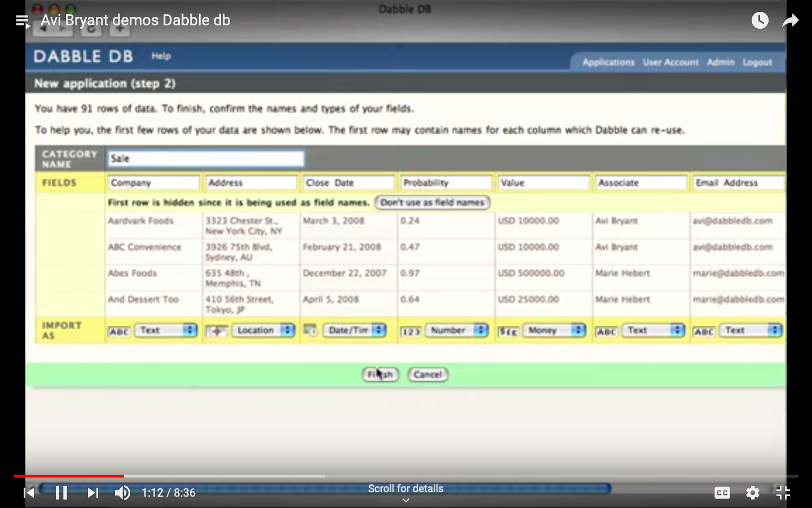Open the User Account tab
Image resolution: width=812 pixels, height=508 pixels.
pos(670,62)
